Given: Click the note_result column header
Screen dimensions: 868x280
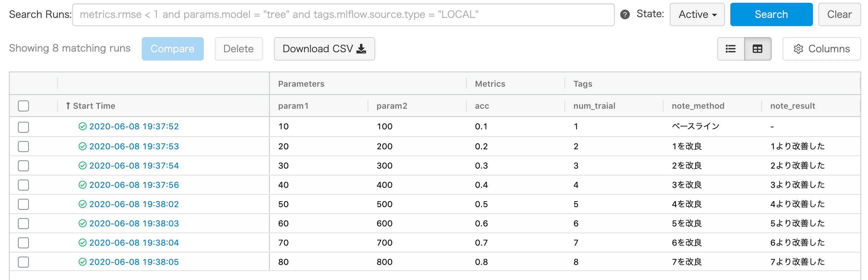Looking at the screenshot, I should (793, 106).
